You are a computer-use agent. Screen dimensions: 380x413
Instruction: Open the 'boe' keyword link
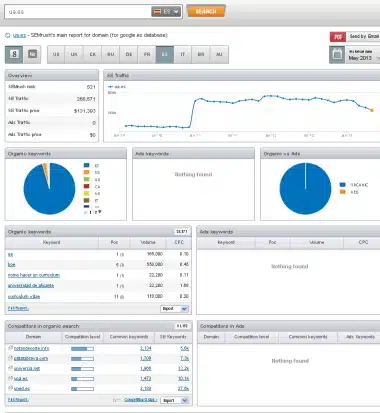tap(11, 265)
